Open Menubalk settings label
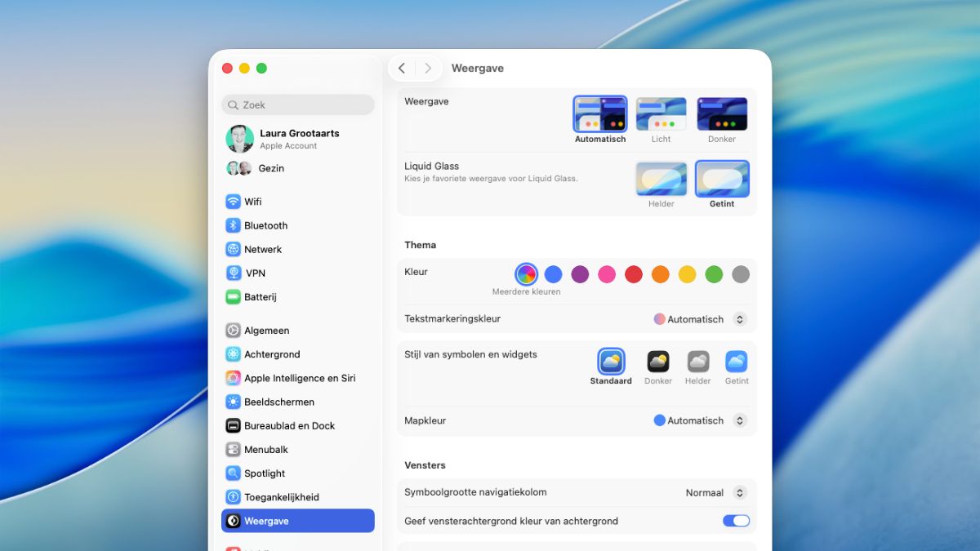The height and width of the screenshot is (551, 980). [x=266, y=449]
